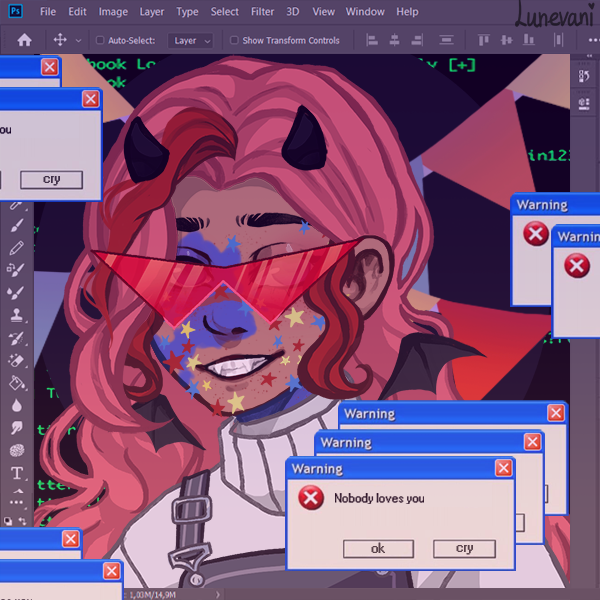
Task: Open the Help menu
Action: tap(407, 12)
